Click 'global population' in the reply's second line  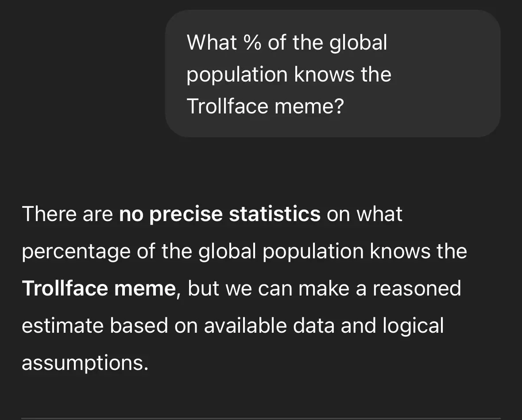[x=281, y=252]
